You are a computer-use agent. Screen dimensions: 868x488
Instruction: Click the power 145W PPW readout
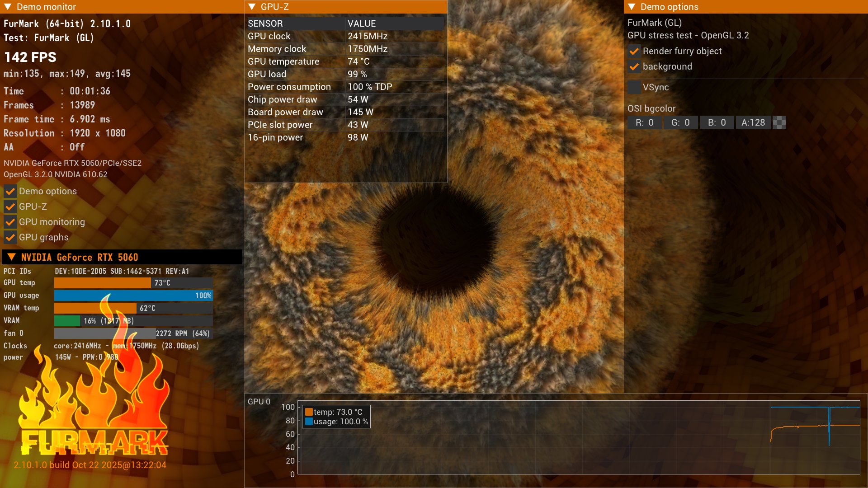86,357
